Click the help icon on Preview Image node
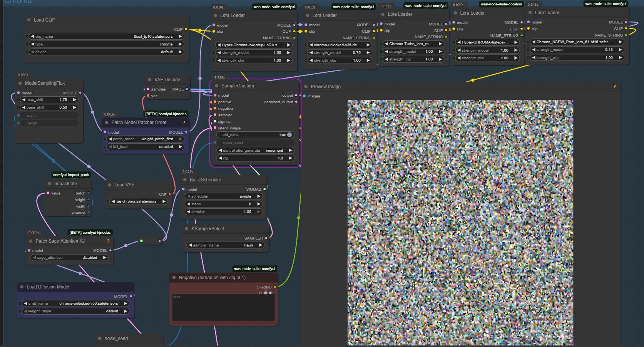This screenshot has height=347, width=644. click(614, 87)
